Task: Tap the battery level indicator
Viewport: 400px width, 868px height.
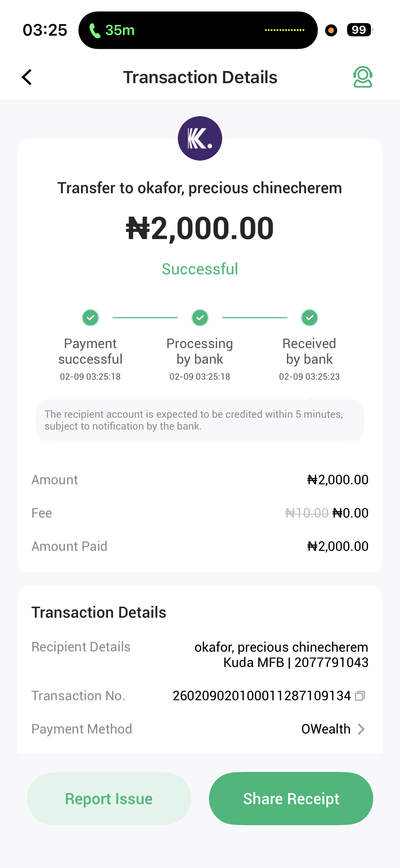Action: click(359, 30)
